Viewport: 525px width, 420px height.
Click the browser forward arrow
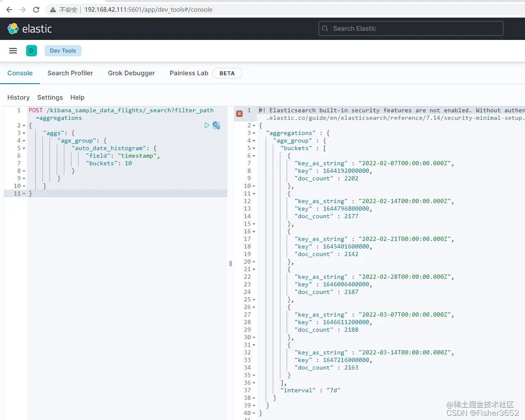click(x=23, y=9)
